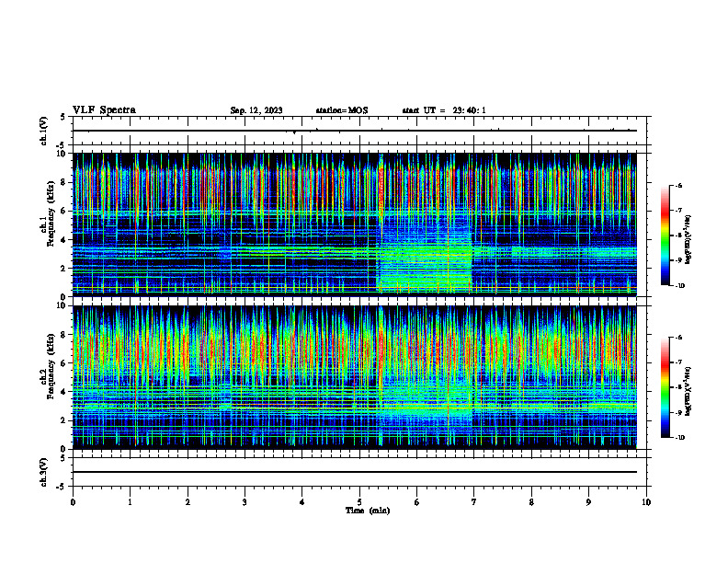
Task: Click the "7" tick on the time axis
Action: (474, 502)
